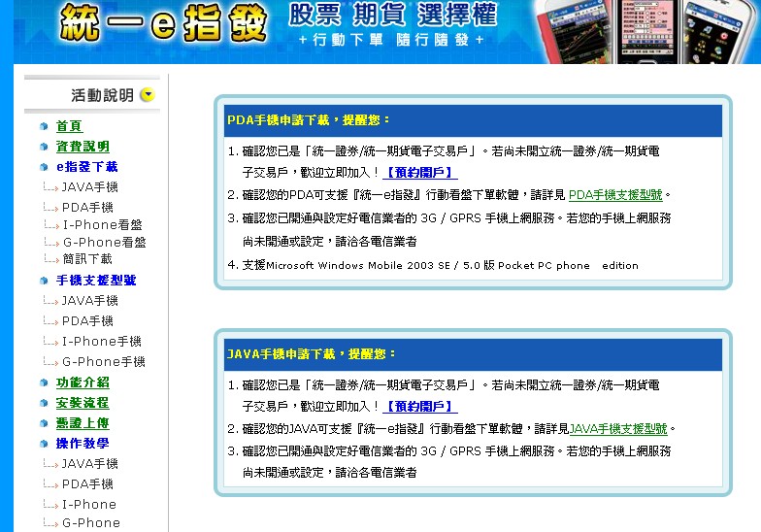This screenshot has width=761, height=532.
Task: Click the 統一e指發 banner logo
Action: tap(163, 23)
